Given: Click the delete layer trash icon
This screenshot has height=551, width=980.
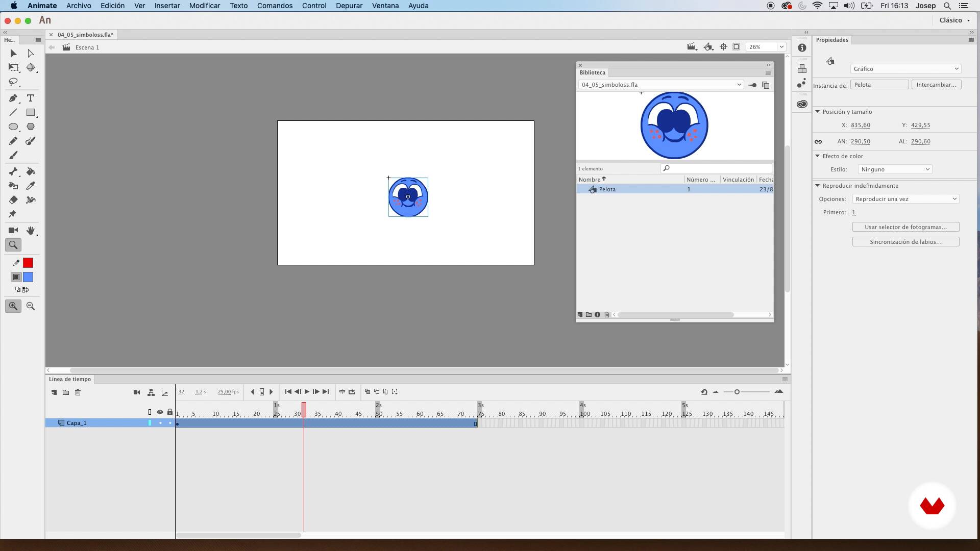Looking at the screenshot, I should tap(78, 392).
